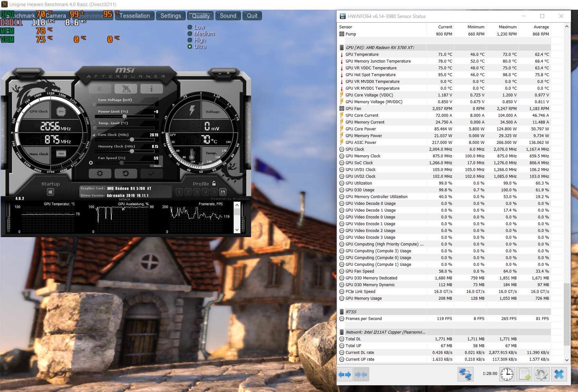Apply Afterburner settings with checkmark button
This screenshot has width=578, height=392.
pos(151,174)
